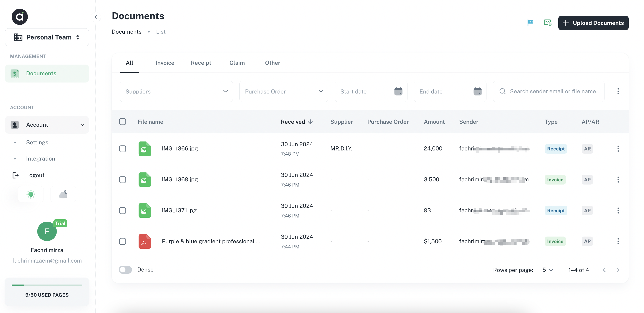Click the app logo icon
Screen dimensions: 644x313
(20, 17)
